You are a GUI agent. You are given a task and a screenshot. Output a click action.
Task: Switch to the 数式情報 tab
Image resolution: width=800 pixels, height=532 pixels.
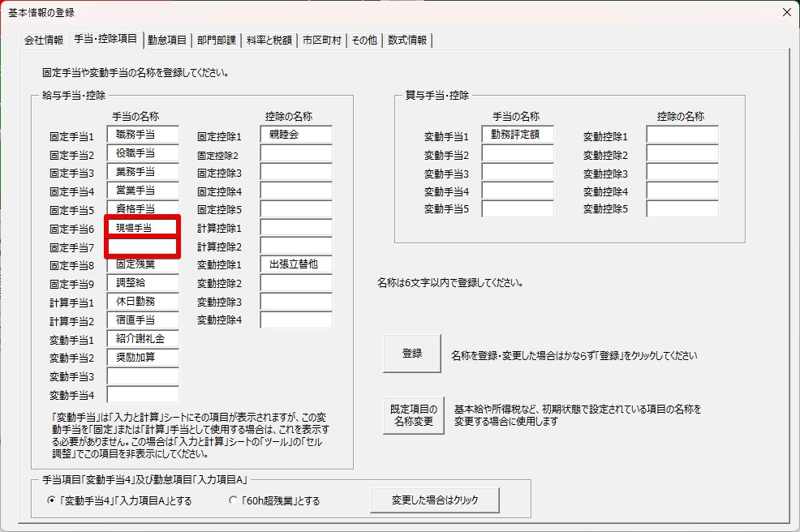coord(407,40)
